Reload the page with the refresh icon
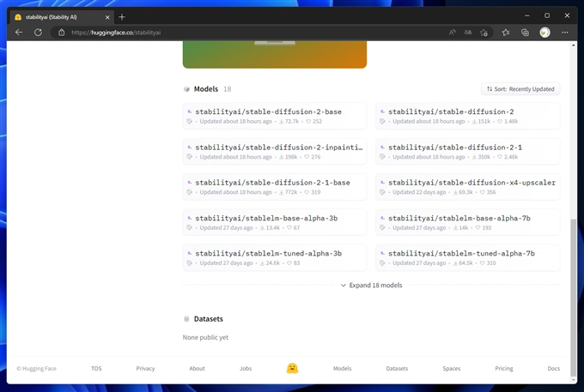584x392 pixels. pos(38,33)
